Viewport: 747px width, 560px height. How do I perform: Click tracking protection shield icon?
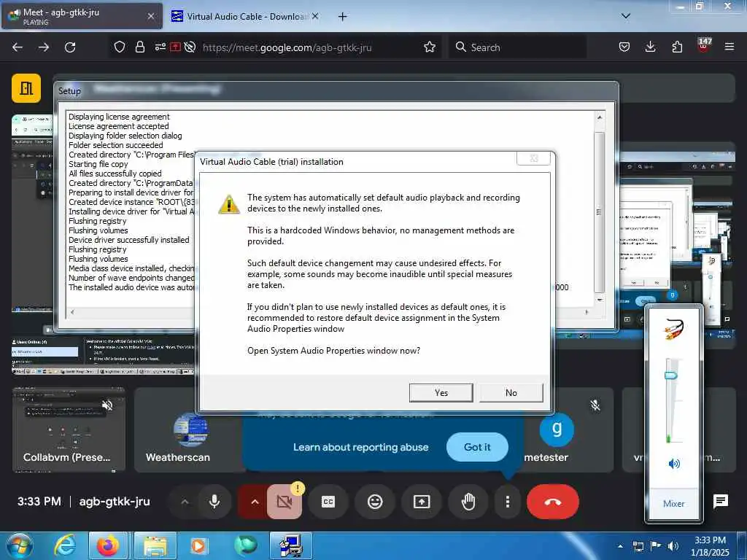120,47
